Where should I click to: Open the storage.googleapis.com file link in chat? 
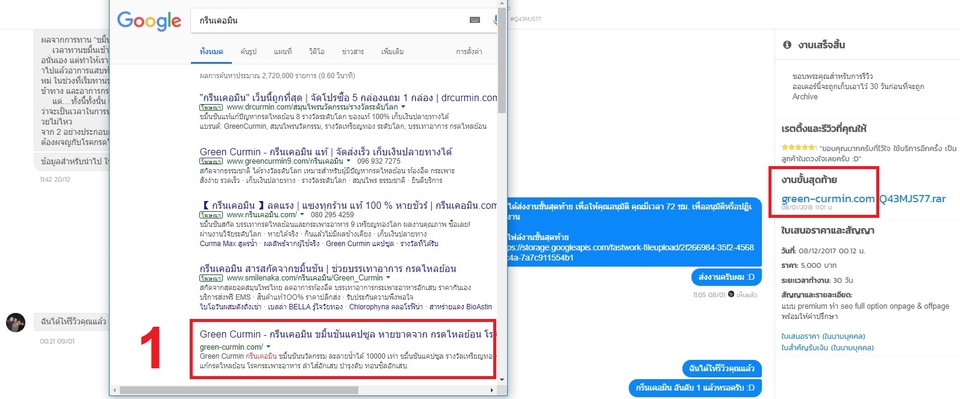click(x=631, y=252)
